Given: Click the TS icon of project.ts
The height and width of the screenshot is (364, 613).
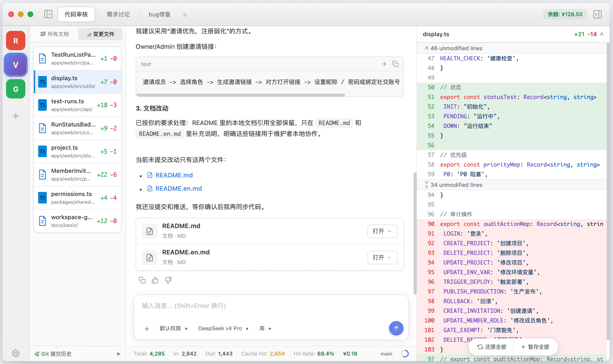Looking at the screenshot, I should [x=42, y=151].
